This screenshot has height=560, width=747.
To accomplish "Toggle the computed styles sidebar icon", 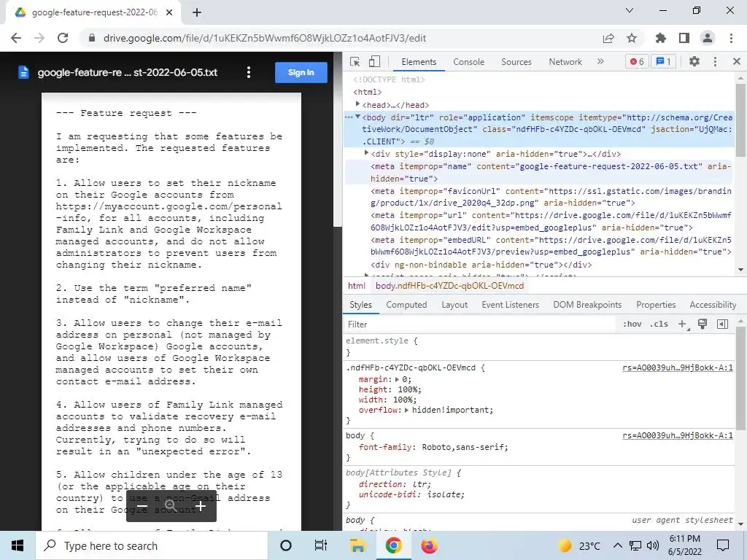I will tap(722, 324).
